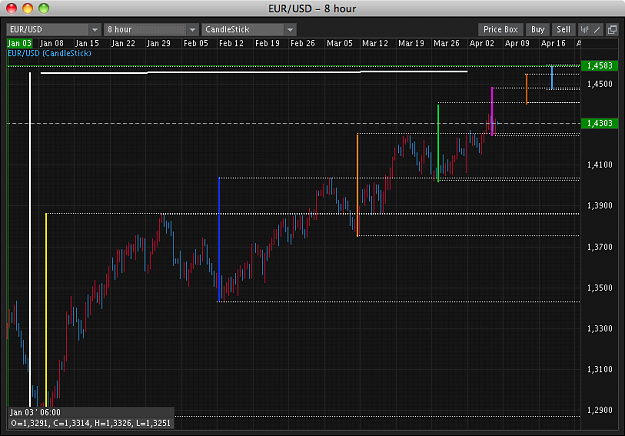The image size is (625, 436).
Task: Click the magenta vertical line marker
Action: click(492, 112)
